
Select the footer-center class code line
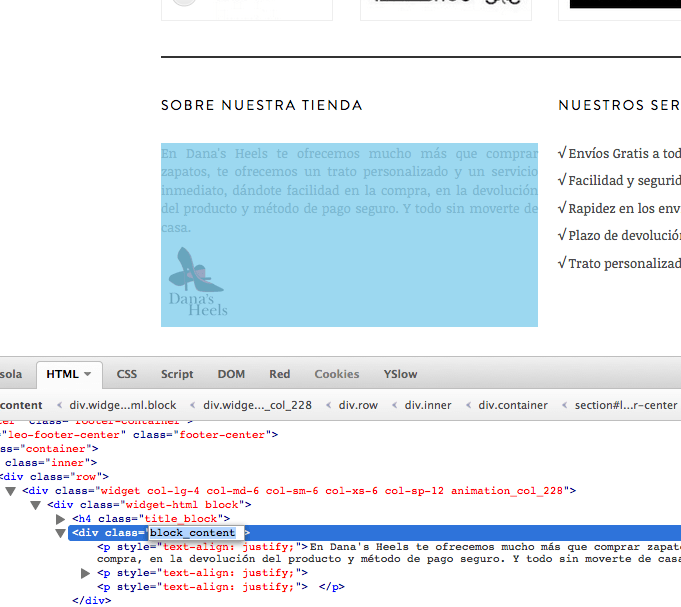139,435
